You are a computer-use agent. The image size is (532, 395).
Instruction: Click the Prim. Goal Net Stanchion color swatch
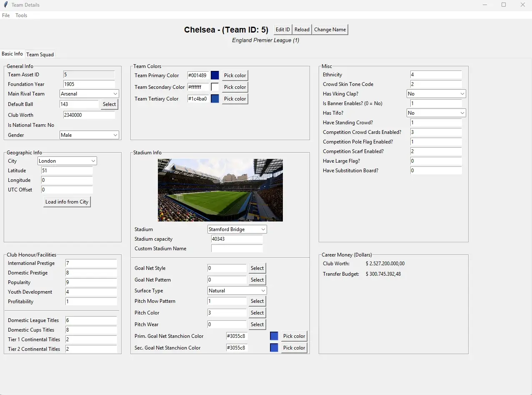pyautogui.click(x=274, y=336)
